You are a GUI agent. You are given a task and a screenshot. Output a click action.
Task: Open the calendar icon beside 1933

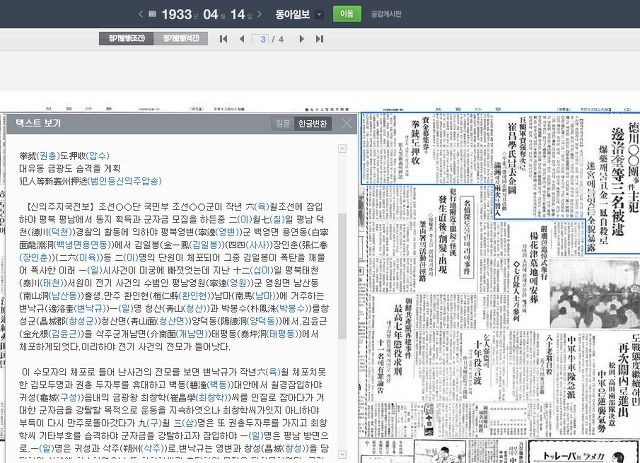point(152,14)
